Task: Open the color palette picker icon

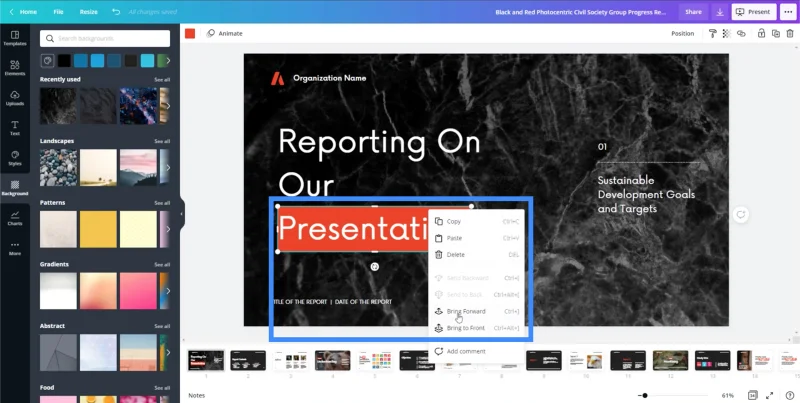Action: [47, 61]
